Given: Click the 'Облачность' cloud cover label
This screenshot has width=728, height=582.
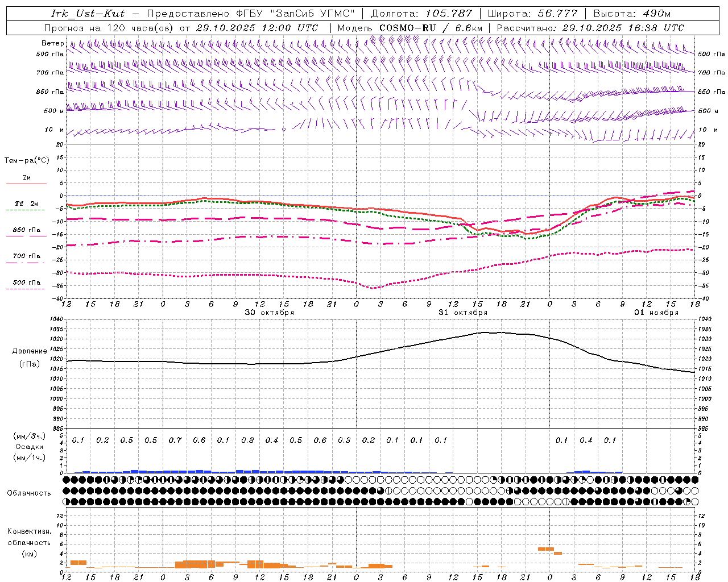Looking at the screenshot, I should (x=29, y=493).
